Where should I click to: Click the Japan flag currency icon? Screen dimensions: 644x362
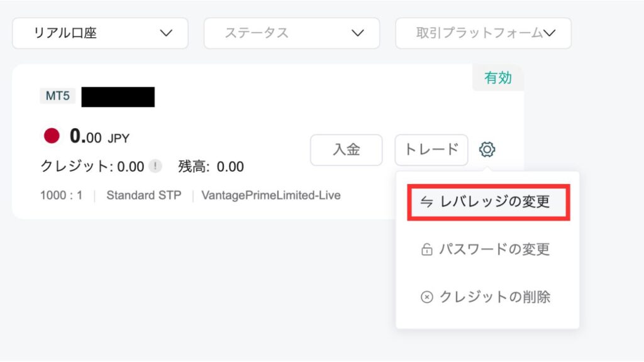pyautogui.click(x=52, y=136)
